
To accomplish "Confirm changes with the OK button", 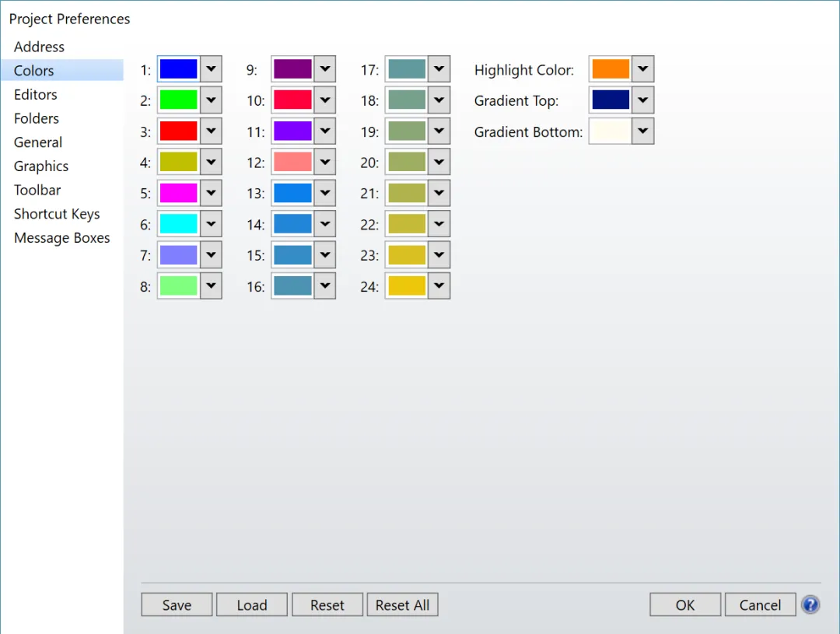I will coord(685,605).
